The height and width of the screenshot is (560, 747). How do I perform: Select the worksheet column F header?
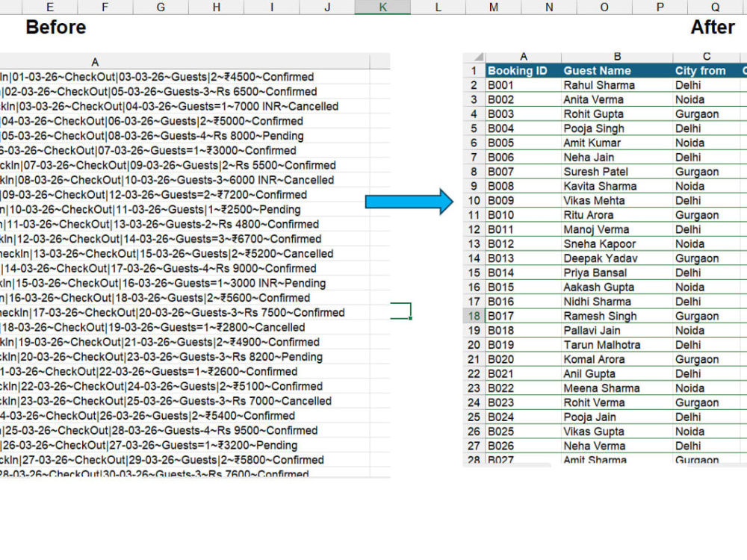click(105, 7)
